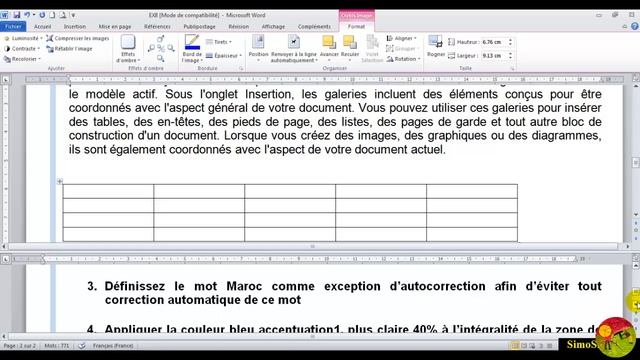Undo the last action
The width and height of the screenshot is (640, 360).
pos(27,15)
